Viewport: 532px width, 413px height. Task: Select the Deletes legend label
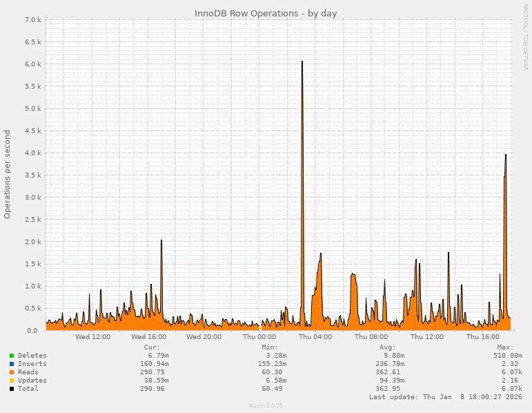32,356
